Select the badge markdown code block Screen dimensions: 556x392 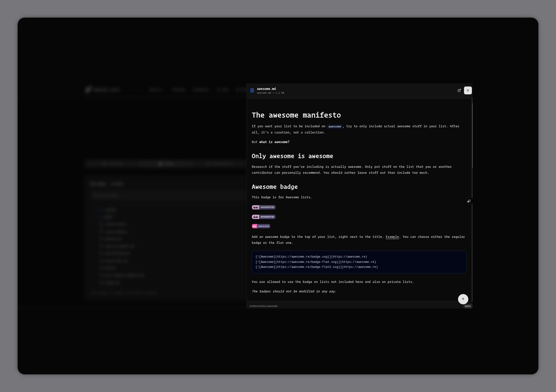(358, 262)
